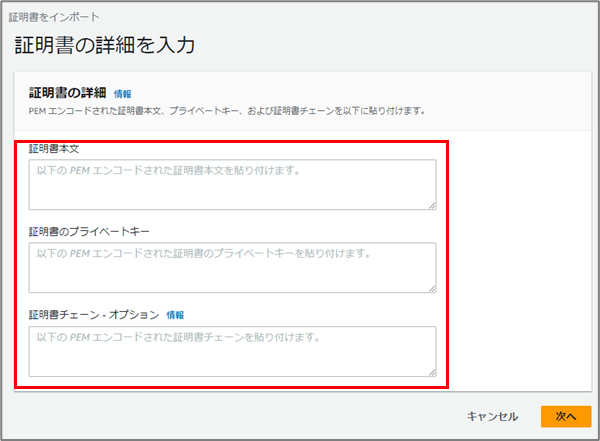Click the 証明書の詳細を入力 page title

(x=104, y=45)
